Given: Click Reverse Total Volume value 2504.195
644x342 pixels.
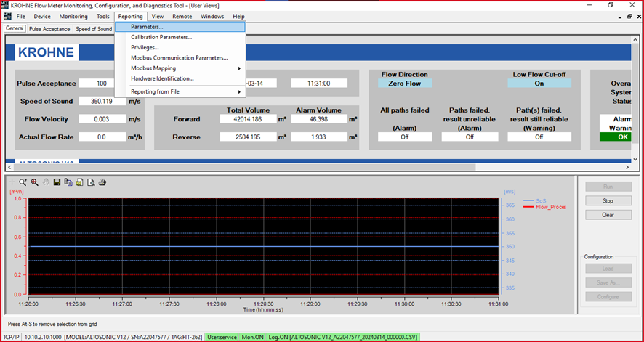Looking at the screenshot, I should (248, 137).
